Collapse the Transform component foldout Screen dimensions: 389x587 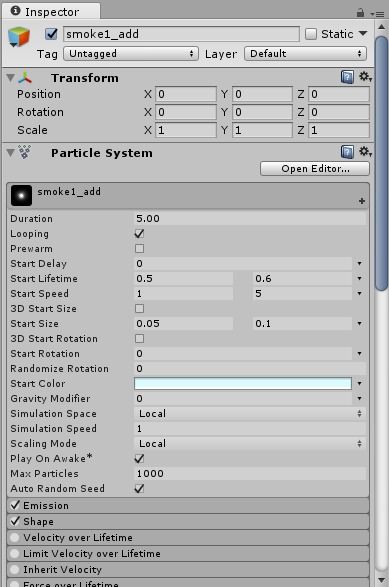pyautogui.click(x=11, y=78)
